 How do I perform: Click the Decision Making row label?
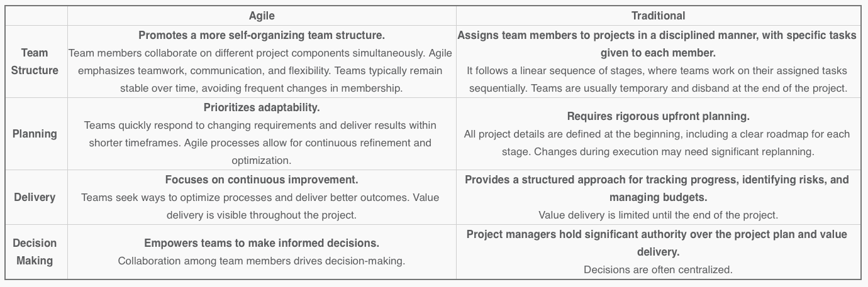click(35, 251)
